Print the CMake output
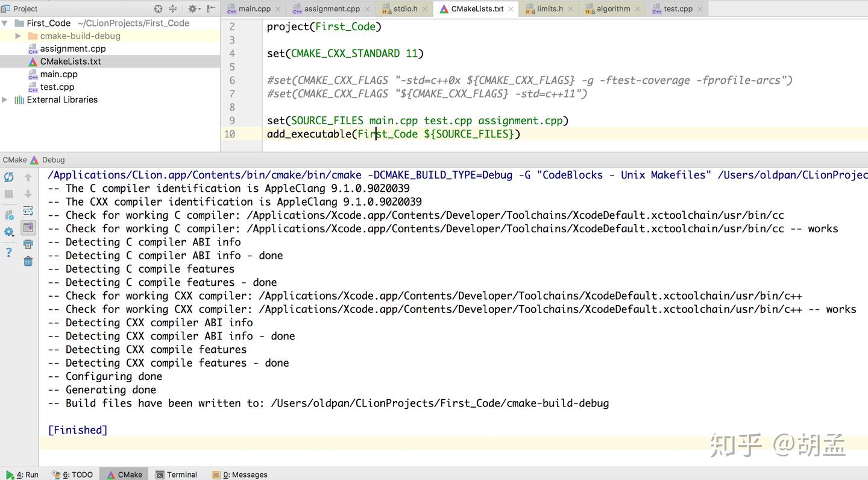Image resolution: width=868 pixels, height=480 pixels. pyautogui.click(x=28, y=244)
